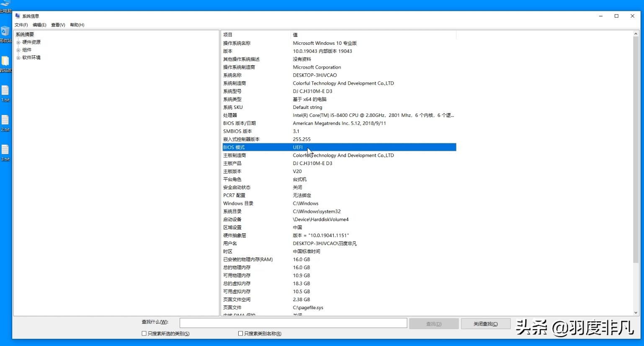Open the 3.txt desktop file
Viewport: 644px width, 346px height.
click(x=6, y=150)
